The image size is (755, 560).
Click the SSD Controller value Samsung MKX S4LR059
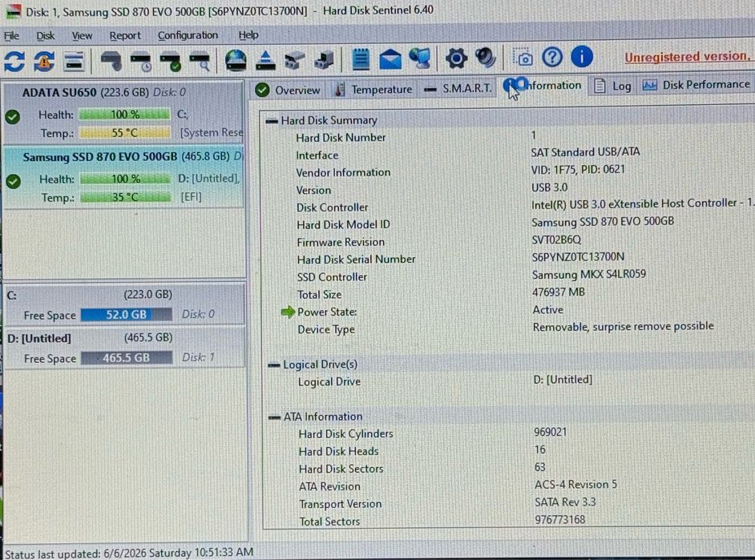(589, 274)
